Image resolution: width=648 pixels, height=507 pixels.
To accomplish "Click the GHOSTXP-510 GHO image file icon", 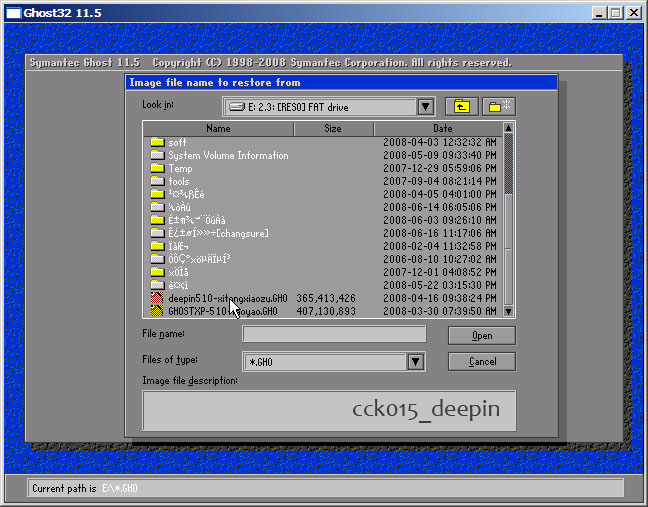I will click(157, 311).
